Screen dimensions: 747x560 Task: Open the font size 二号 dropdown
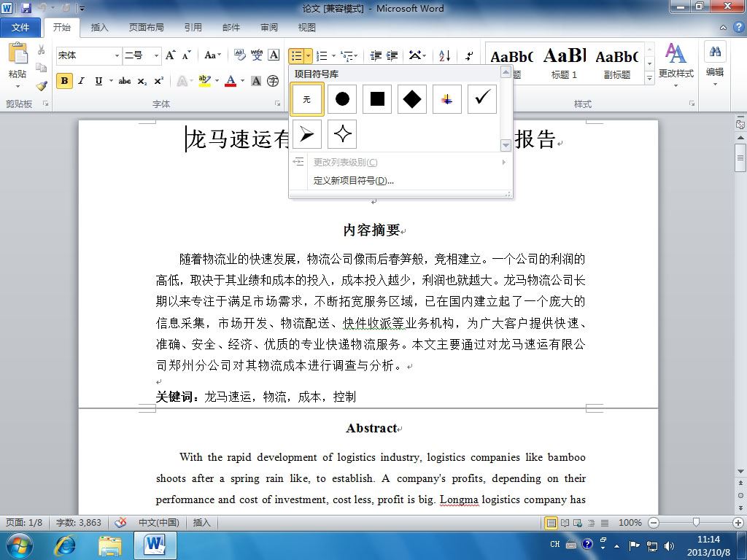pyautogui.click(x=156, y=55)
